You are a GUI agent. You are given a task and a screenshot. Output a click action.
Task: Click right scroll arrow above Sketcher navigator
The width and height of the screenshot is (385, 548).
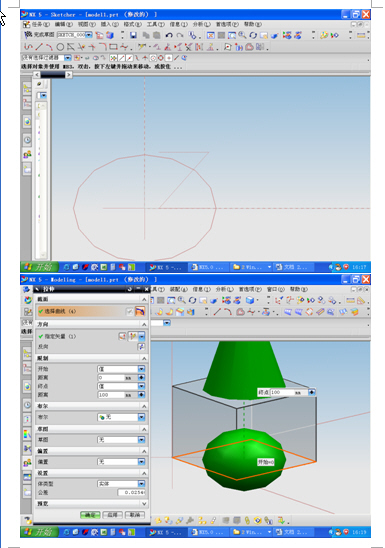click(x=69, y=74)
